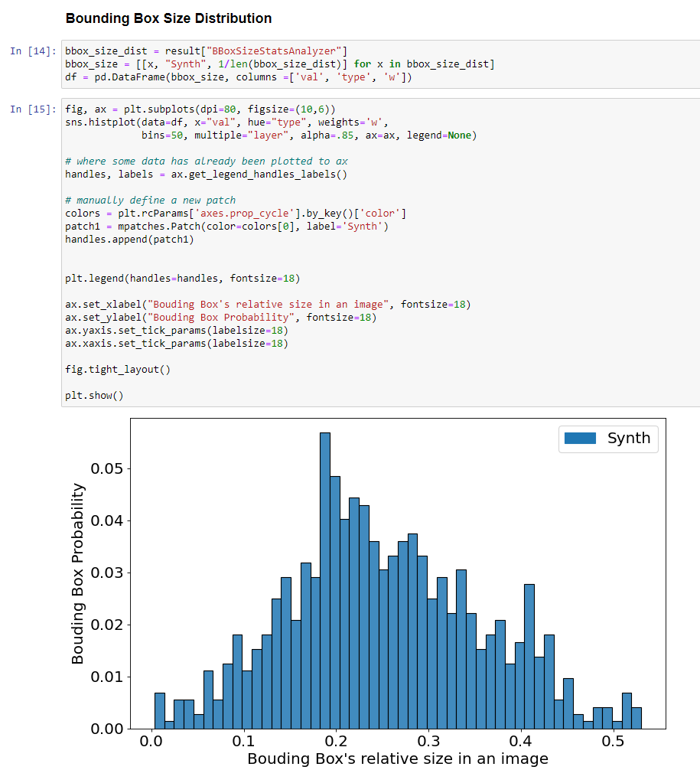Place cursor on the ax.set_xlabel line
Screen dimensions: 700x783
click(268, 305)
